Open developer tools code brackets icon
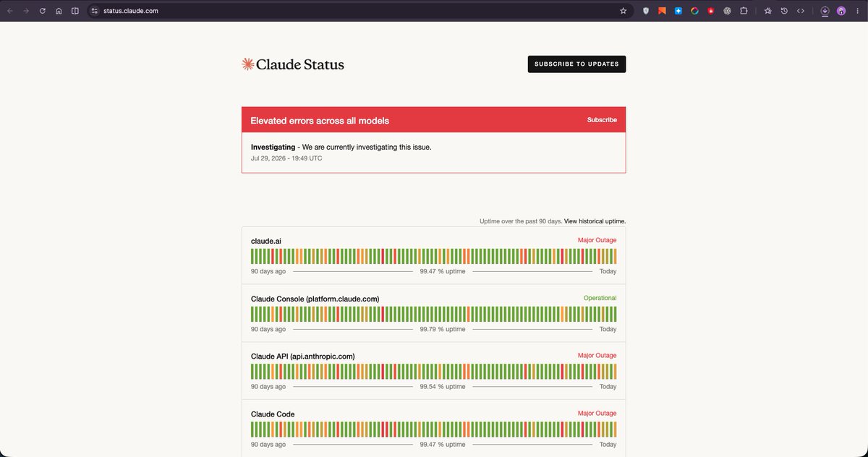 [801, 11]
